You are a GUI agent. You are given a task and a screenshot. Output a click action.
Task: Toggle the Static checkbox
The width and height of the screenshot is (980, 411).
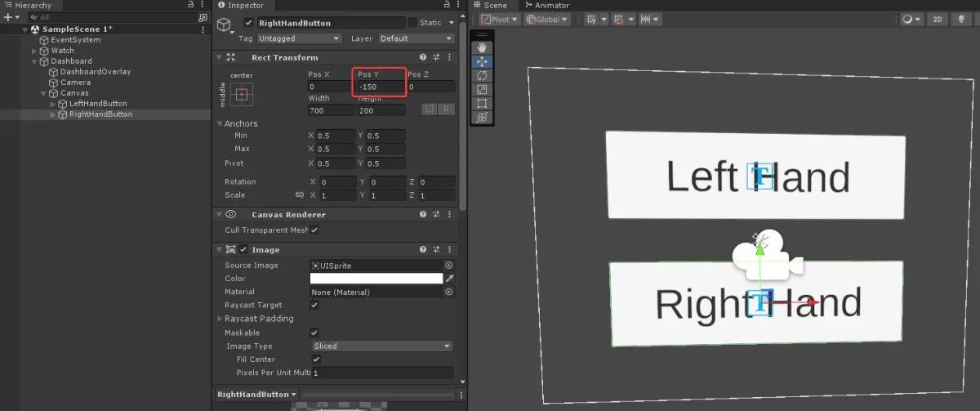tap(412, 23)
